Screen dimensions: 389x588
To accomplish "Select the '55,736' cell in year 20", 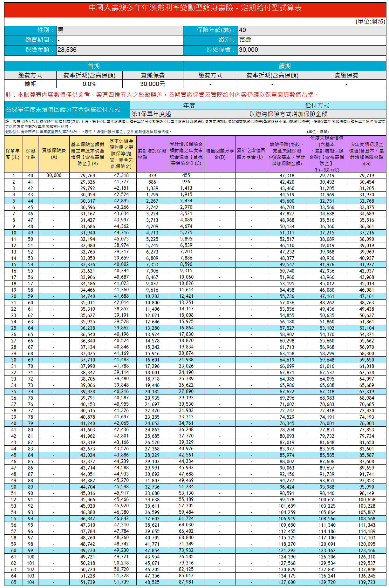I will [x=287, y=296].
